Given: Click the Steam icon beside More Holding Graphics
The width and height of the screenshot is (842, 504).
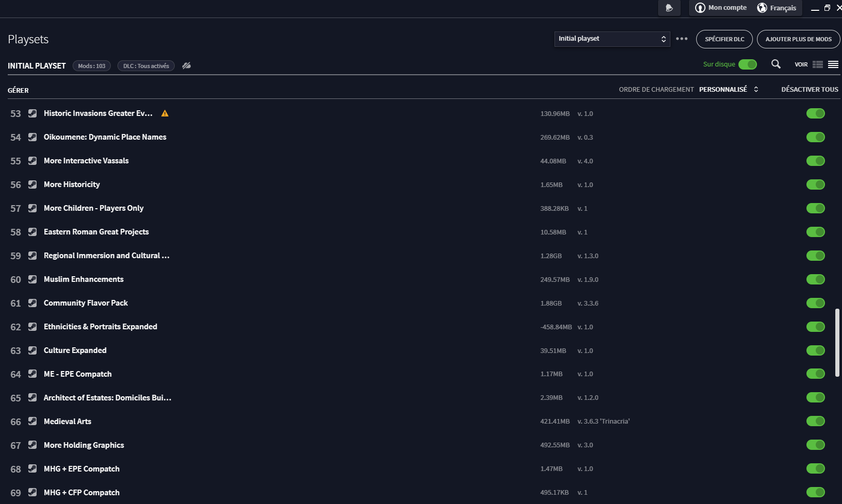Looking at the screenshot, I should coord(32,445).
